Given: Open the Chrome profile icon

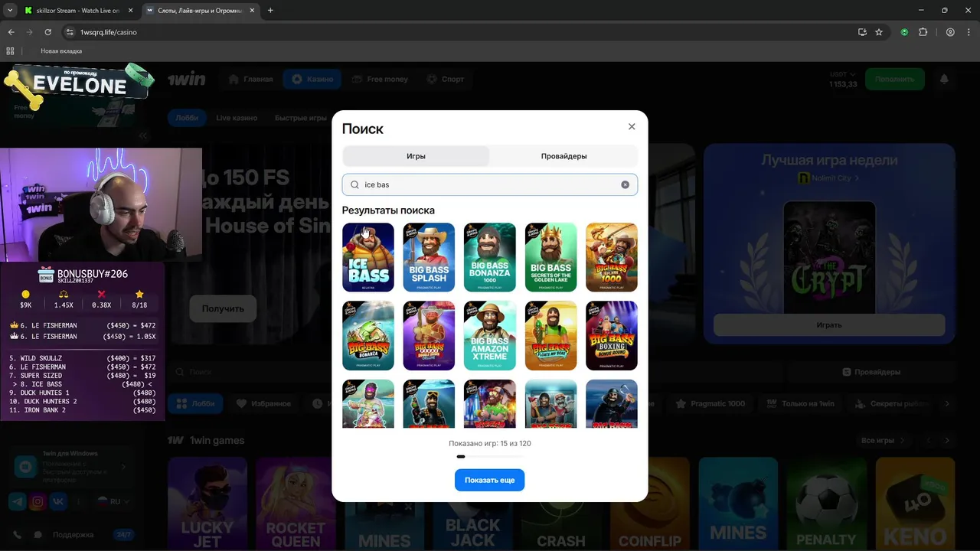Looking at the screenshot, I should (x=950, y=32).
